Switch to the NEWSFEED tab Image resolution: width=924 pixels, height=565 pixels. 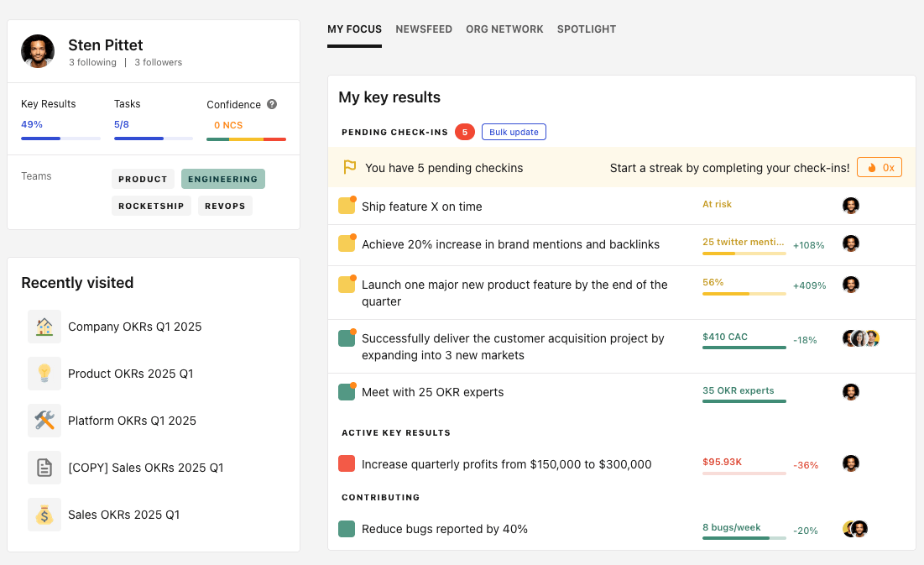coord(424,29)
